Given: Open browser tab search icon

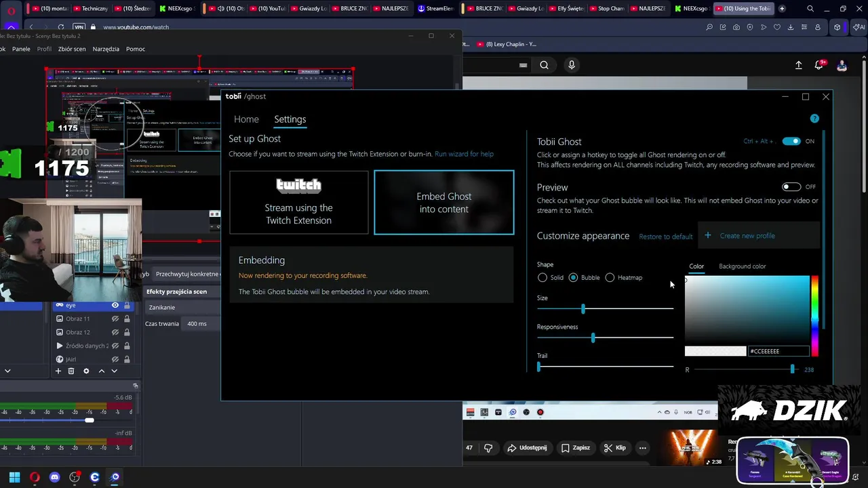Looking at the screenshot, I should pos(810,9).
